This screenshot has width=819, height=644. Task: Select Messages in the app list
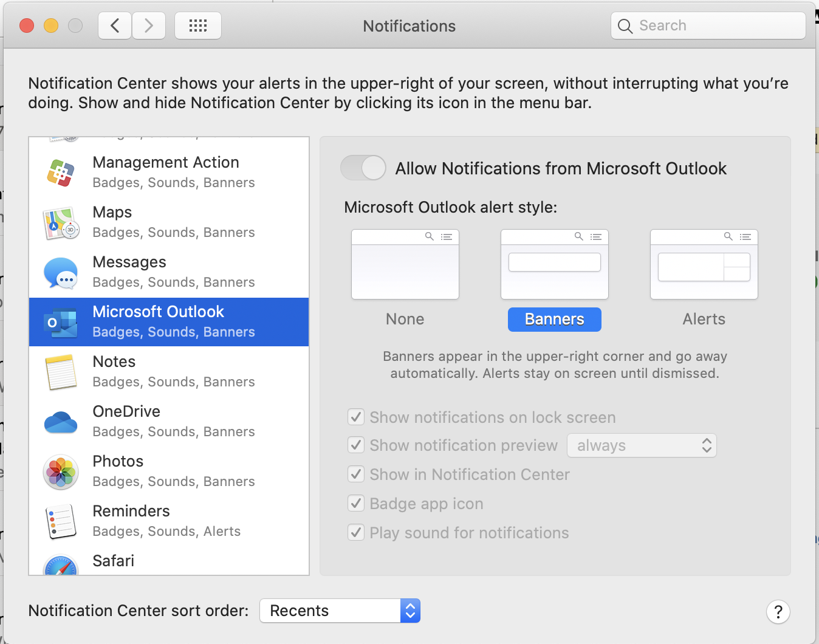tap(169, 272)
